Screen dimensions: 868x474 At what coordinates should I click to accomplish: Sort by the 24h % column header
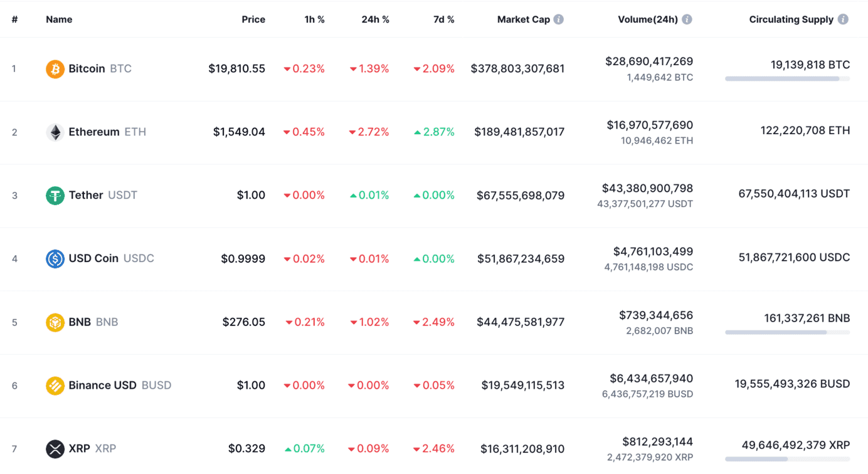click(x=375, y=19)
